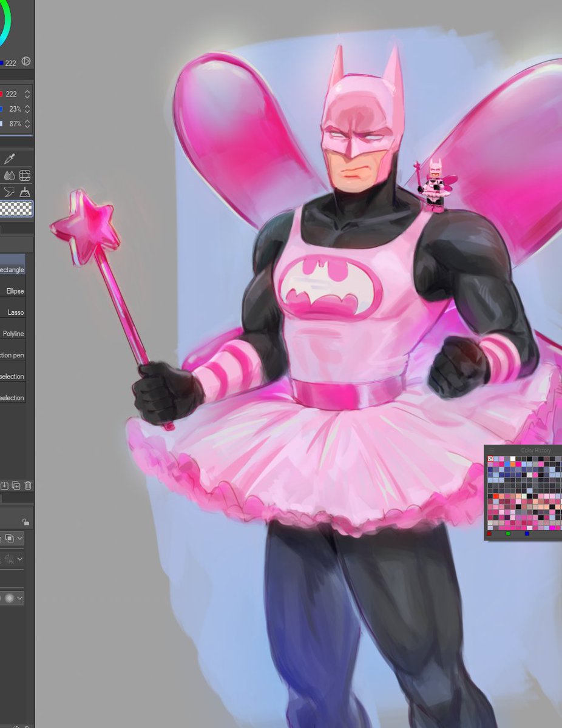562x728 pixels.
Task: Click the red square below Color History grid
Action: pos(489,533)
